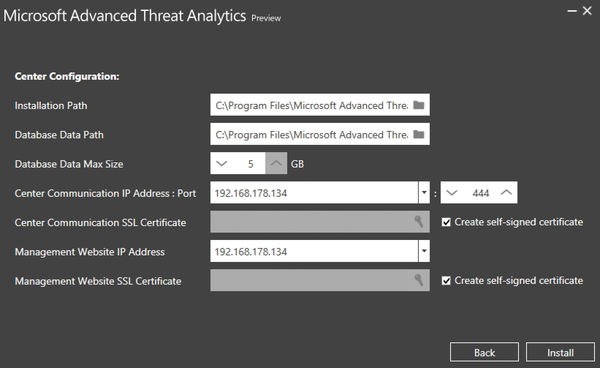Click the Back button
This screenshot has height=368, width=600.
[484, 352]
